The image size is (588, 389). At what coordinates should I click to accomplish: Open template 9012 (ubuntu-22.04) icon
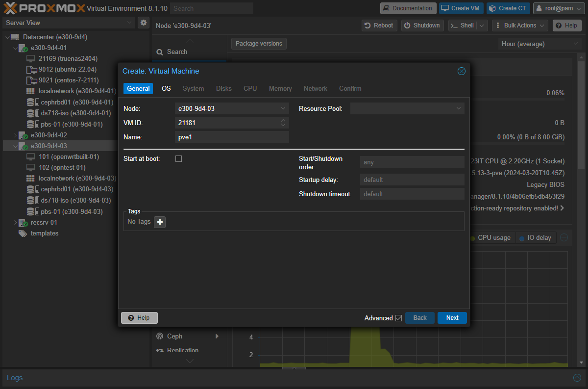tap(31, 69)
